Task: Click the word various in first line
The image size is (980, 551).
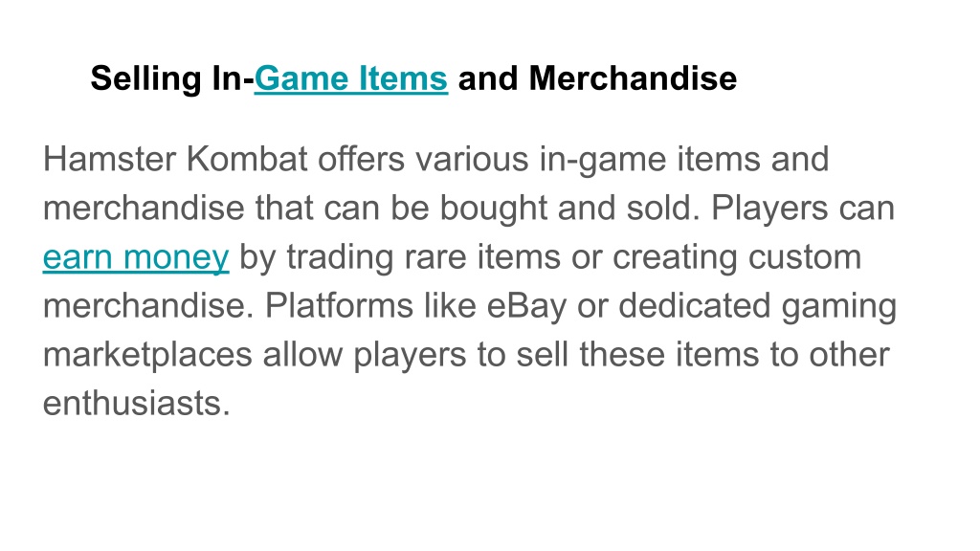Action: (x=472, y=160)
